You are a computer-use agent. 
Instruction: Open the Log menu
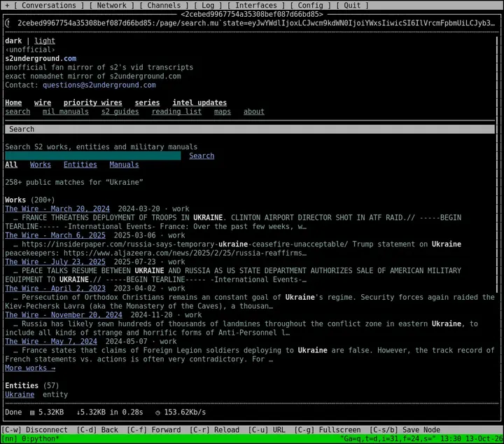tap(208, 6)
